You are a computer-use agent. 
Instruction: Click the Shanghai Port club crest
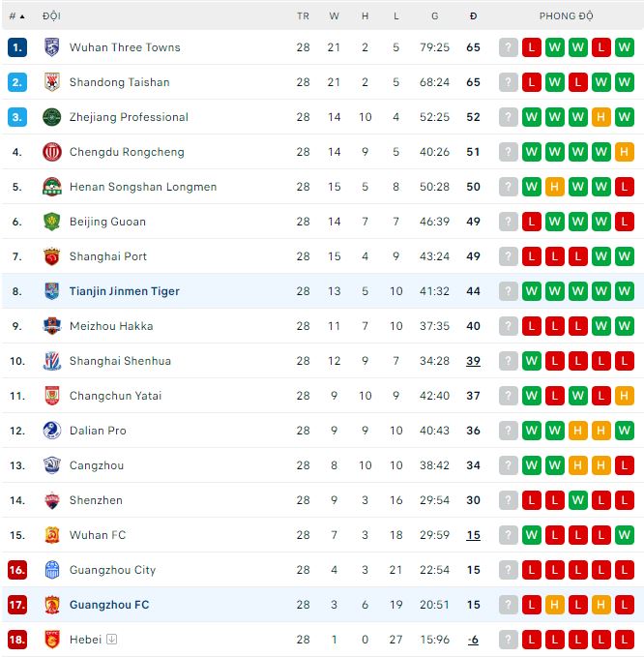click(x=52, y=256)
